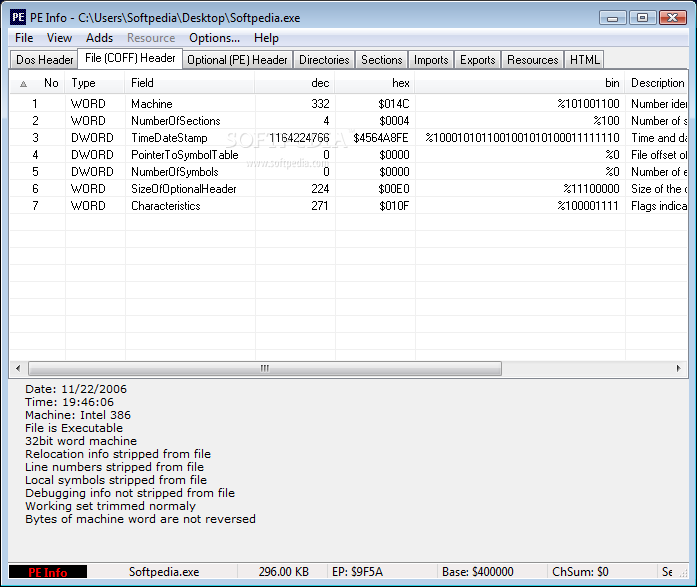The image size is (697, 587).
Task: Click the Description column header
Action: pos(657,83)
